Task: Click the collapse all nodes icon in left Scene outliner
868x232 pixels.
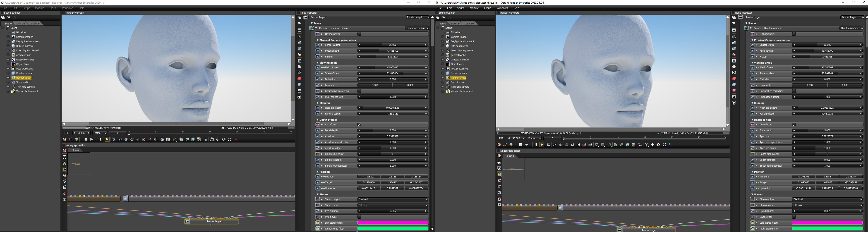Action: coord(9,17)
